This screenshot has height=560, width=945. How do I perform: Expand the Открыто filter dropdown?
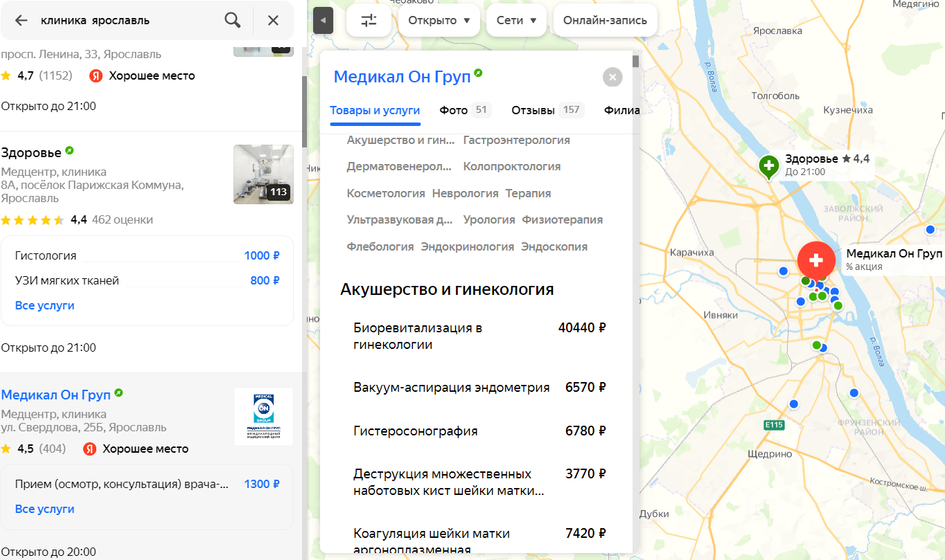439,21
